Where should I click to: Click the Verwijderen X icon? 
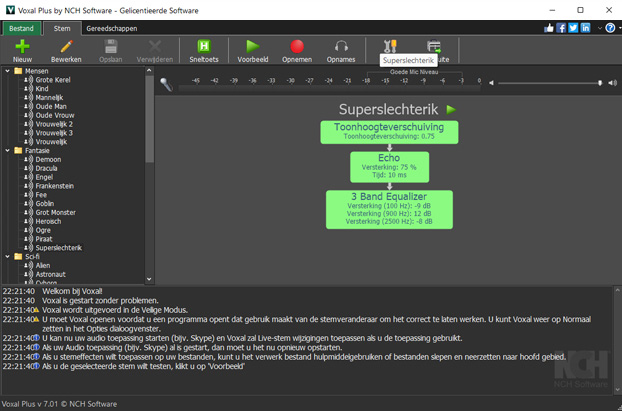pyautogui.click(x=155, y=47)
